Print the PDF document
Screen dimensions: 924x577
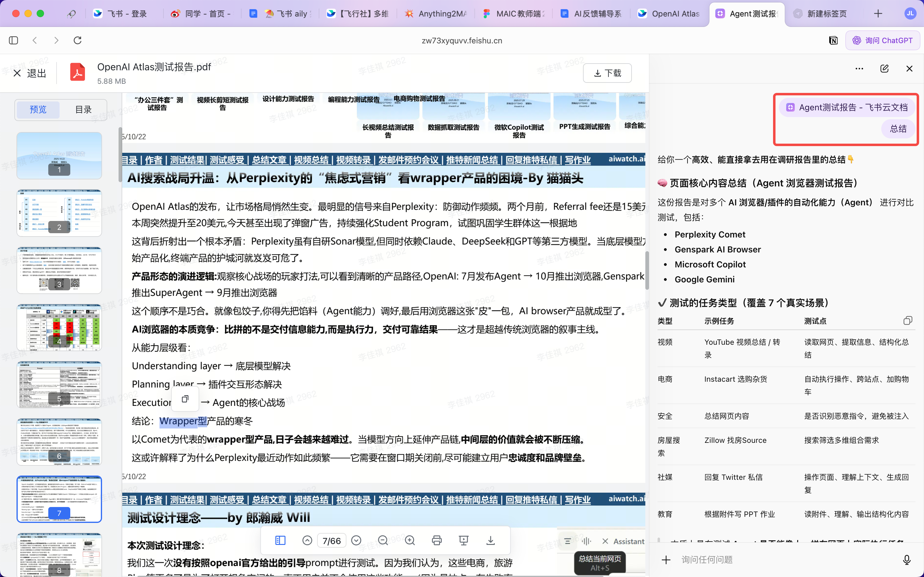tap(437, 540)
